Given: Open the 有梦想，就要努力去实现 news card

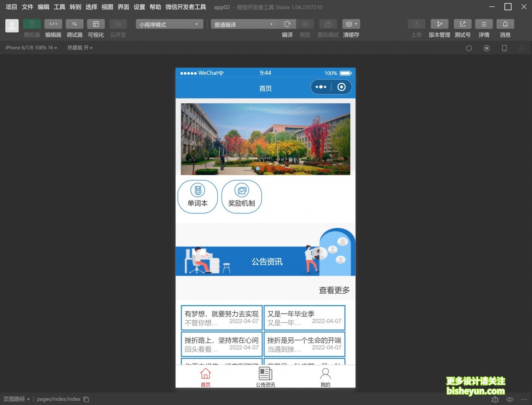Looking at the screenshot, I should coord(222,318).
